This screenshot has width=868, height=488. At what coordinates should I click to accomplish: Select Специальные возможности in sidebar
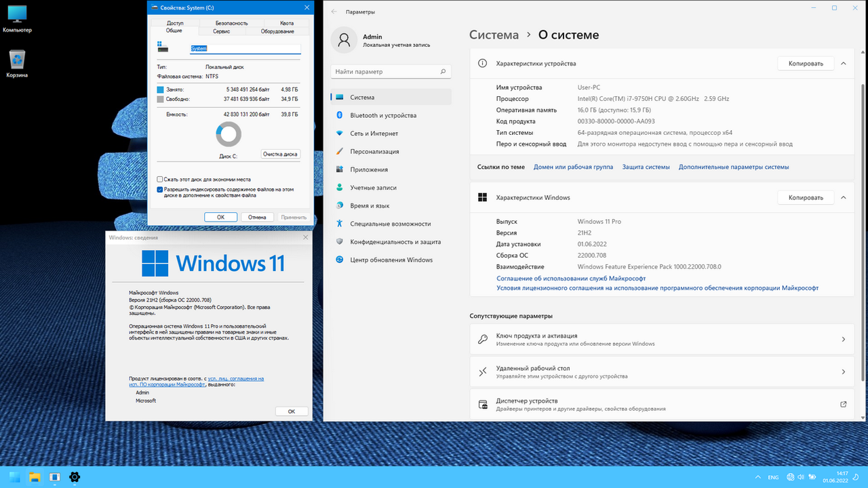[391, 224]
